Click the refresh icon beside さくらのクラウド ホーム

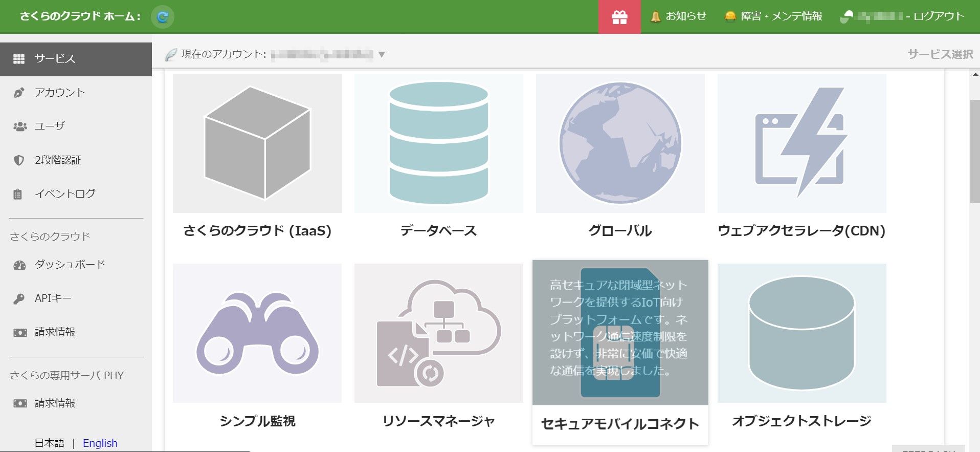click(163, 17)
